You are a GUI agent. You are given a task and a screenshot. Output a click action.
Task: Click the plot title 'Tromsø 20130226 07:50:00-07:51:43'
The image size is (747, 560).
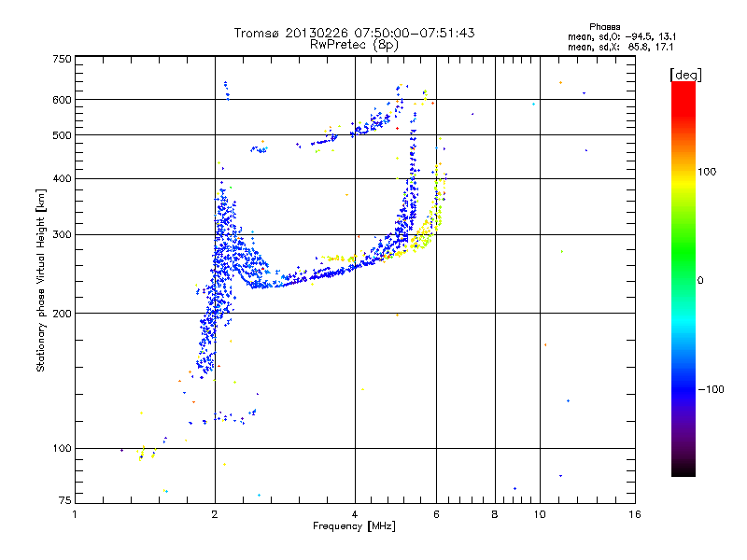pyautogui.click(x=354, y=33)
